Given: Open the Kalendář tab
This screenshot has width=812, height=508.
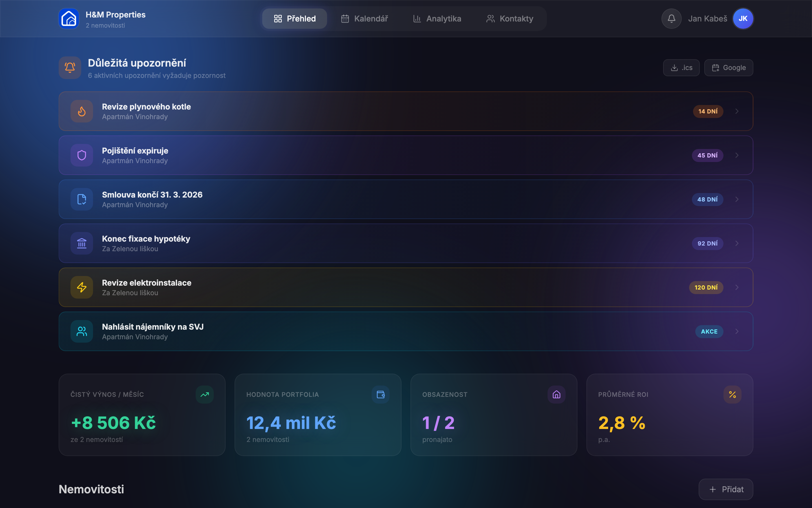Looking at the screenshot, I should coord(364,18).
